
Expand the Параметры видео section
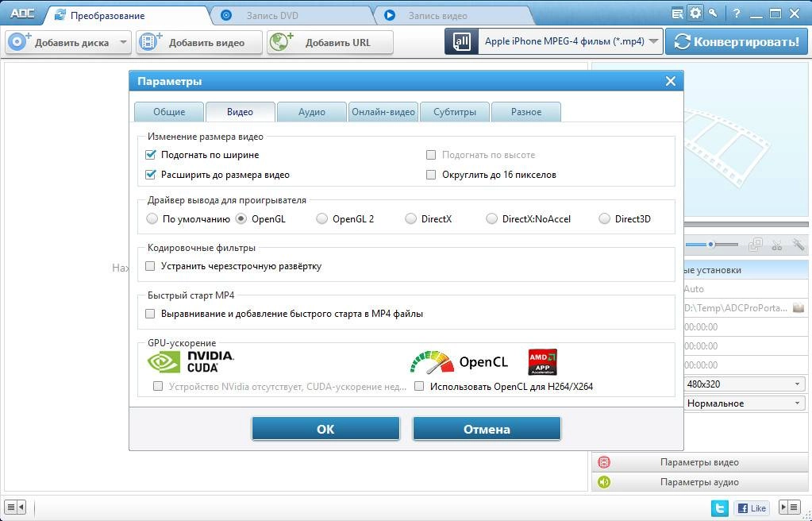(x=699, y=462)
